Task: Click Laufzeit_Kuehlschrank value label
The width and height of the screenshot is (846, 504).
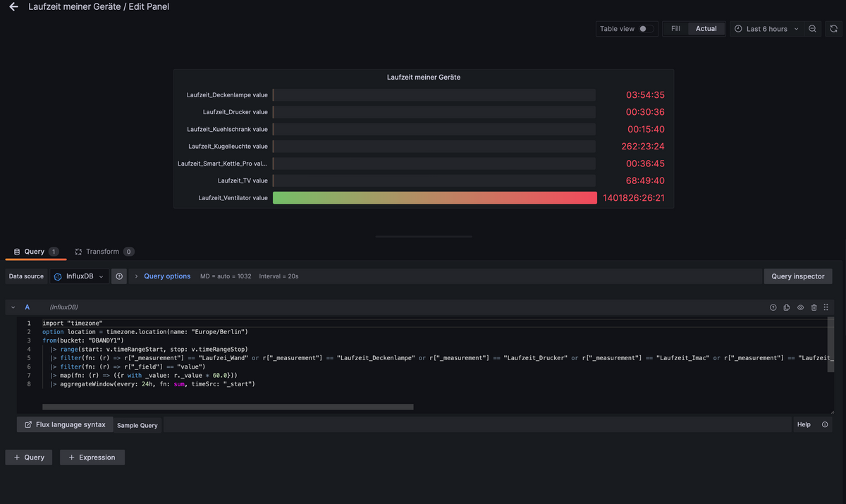Action: 227,129
